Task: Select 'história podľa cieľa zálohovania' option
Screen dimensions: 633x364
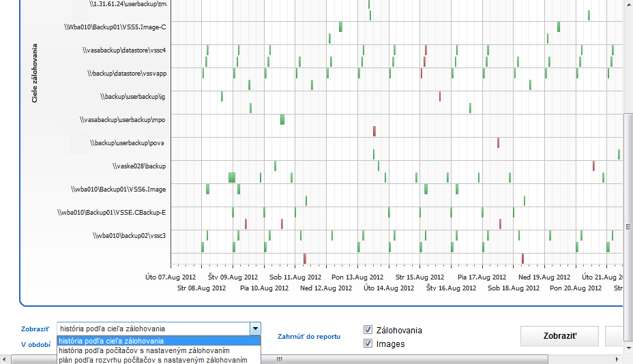Action: pos(159,341)
